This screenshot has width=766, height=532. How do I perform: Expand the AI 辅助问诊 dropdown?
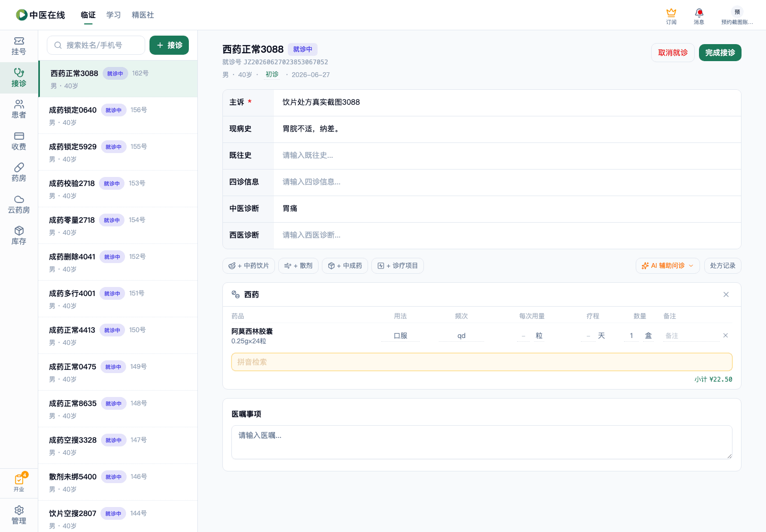(x=668, y=266)
